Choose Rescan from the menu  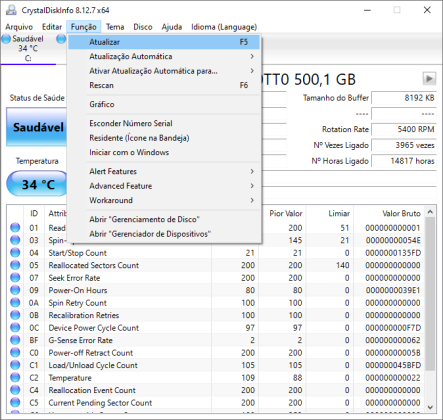pos(164,85)
